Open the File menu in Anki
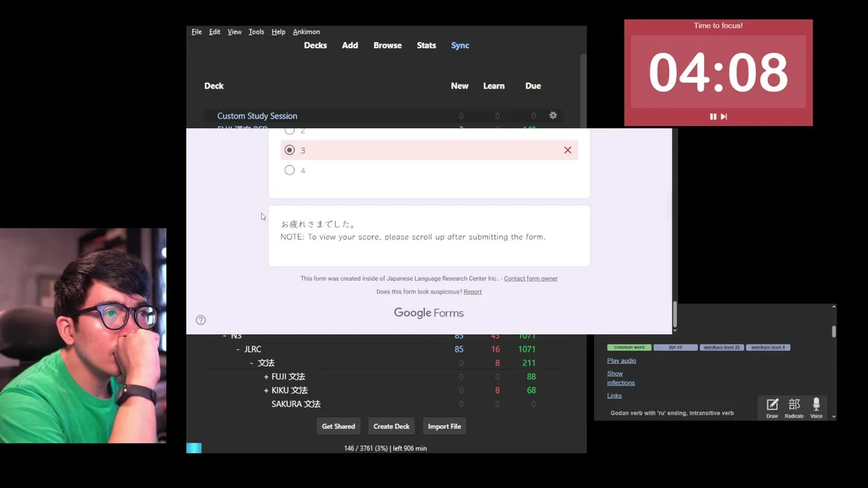 pos(197,32)
